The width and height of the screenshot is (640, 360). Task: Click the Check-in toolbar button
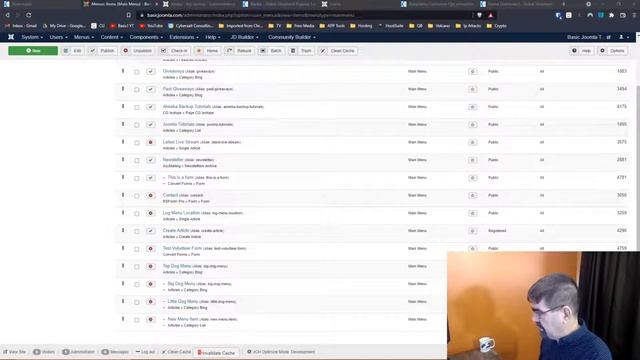coord(175,51)
